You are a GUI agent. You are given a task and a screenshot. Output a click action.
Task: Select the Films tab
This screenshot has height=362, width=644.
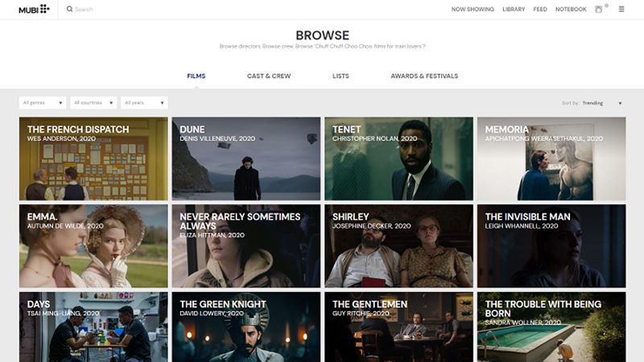(x=196, y=76)
